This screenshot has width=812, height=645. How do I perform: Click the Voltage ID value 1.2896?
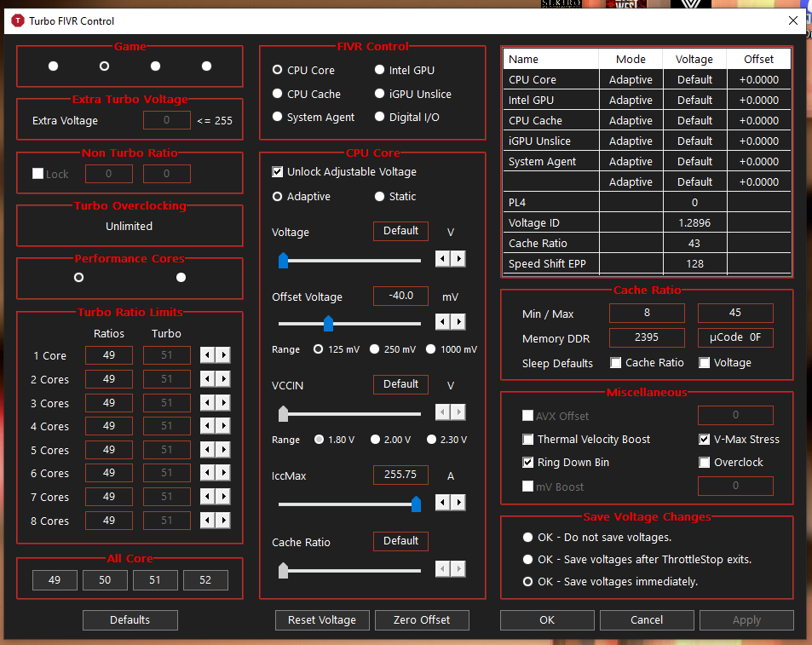tap(694, 223)
